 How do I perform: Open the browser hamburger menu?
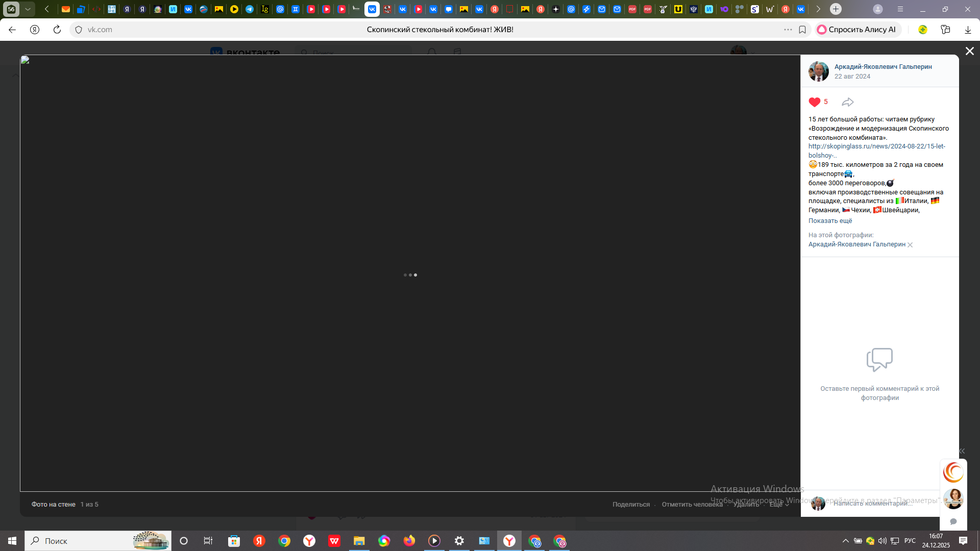click(900, 9)
